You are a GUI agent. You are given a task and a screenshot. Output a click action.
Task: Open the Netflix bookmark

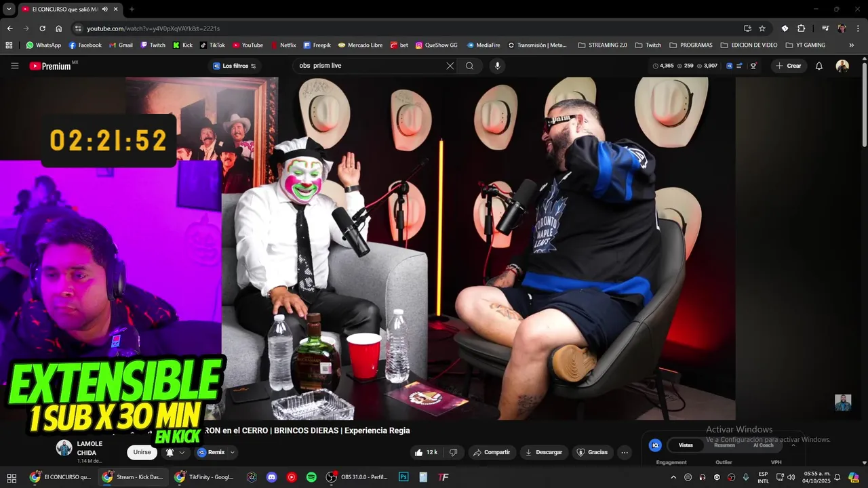click(283, 45)
